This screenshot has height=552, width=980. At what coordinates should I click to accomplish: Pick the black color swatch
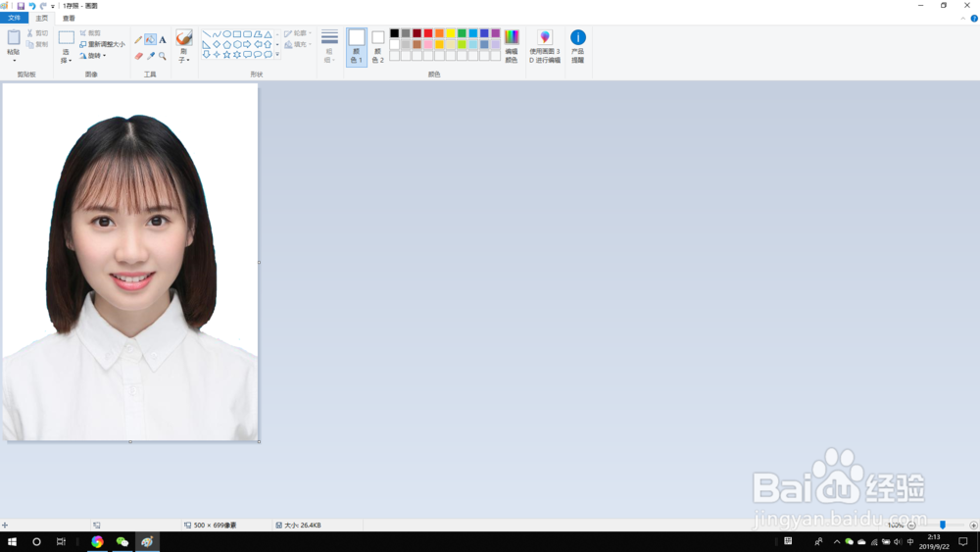click(394, 33)
